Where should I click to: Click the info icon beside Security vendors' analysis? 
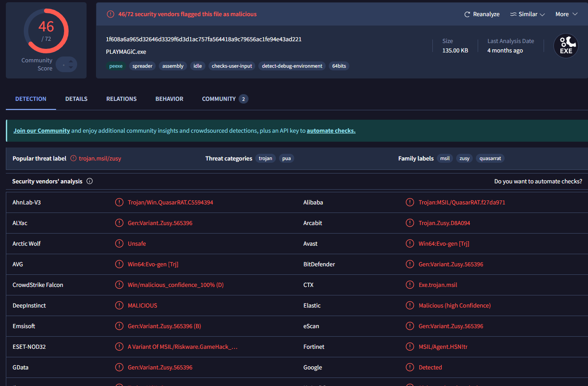(89, 182)
